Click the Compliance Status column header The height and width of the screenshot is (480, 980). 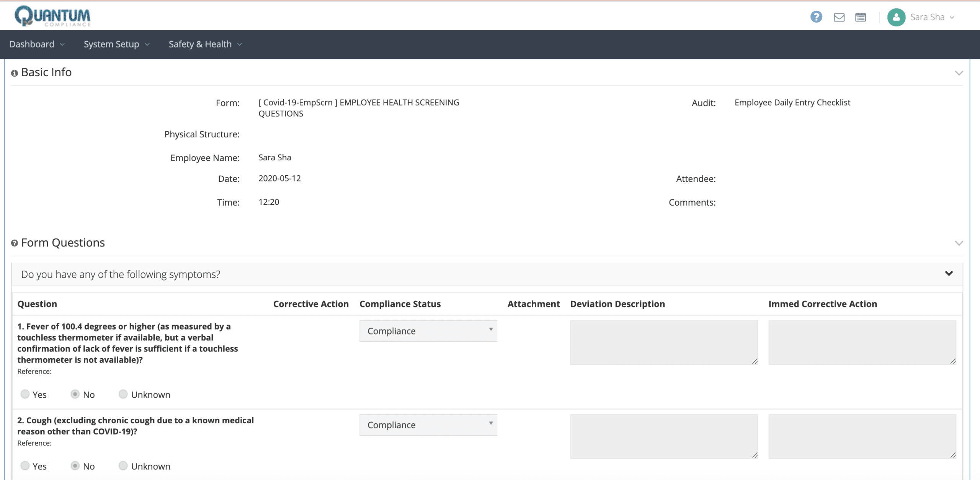point(400,304)
